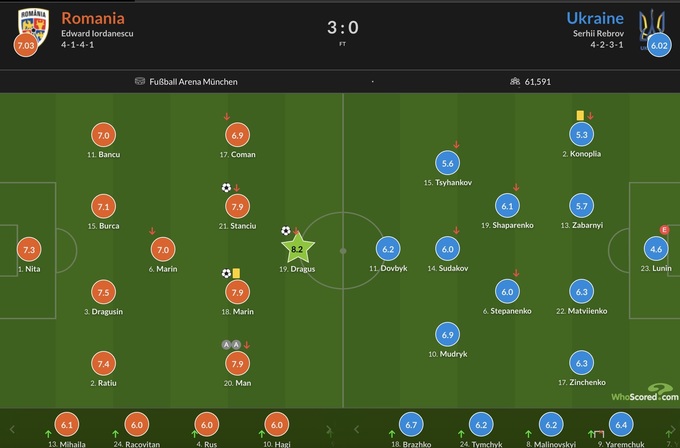This screenshot has width=680, height=448.
Task: Click the goal ball icon beside Stanciu
Action: (x=226, y=187)
